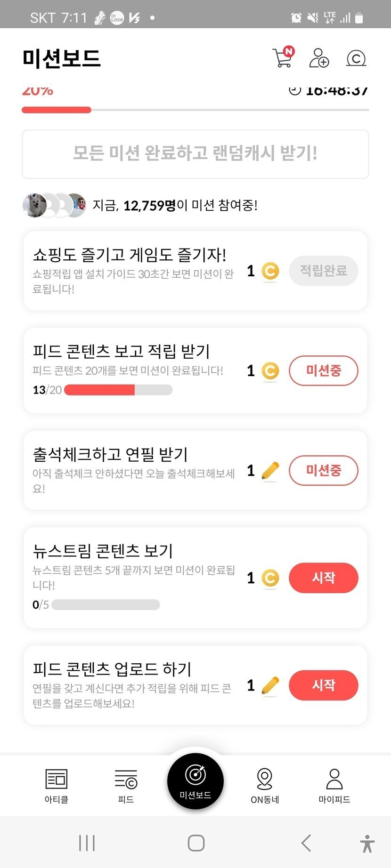391x868 pixels.
Task: Go to the 마이피드 tab
Action: click(334, 785)
